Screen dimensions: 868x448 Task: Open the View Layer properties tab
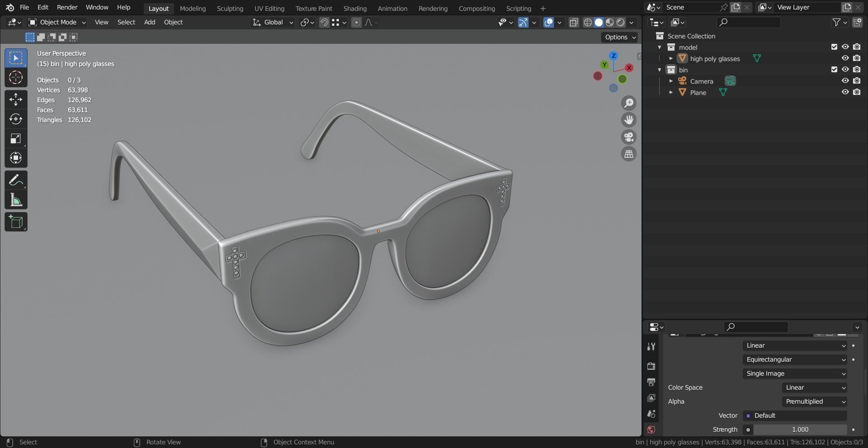click(x=651, y=398)
